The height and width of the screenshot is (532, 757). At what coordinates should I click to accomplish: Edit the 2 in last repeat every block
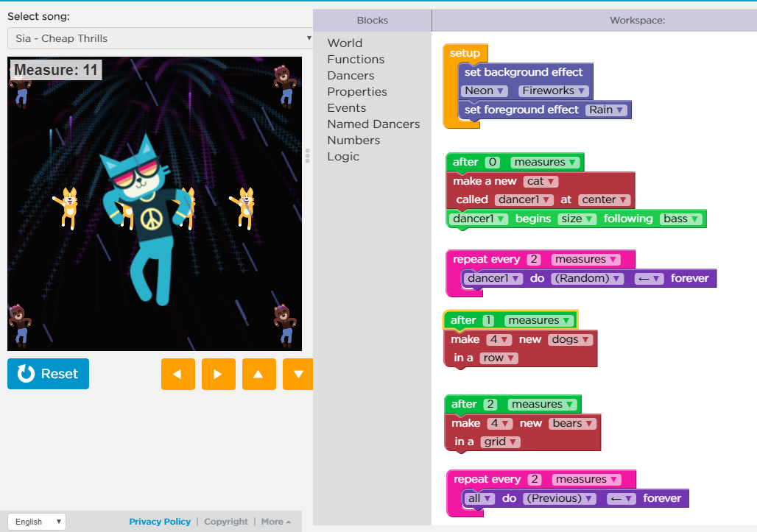coord(534,480)
